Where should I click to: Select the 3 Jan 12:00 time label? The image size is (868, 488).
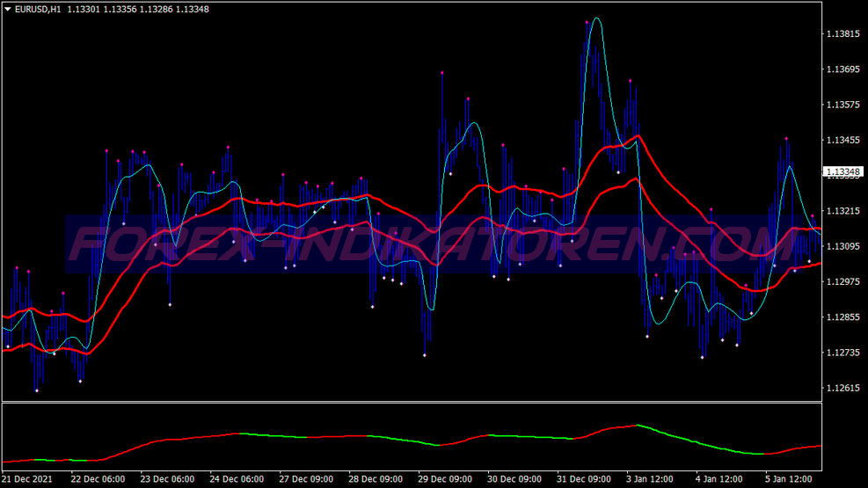[x=650, y=478]
